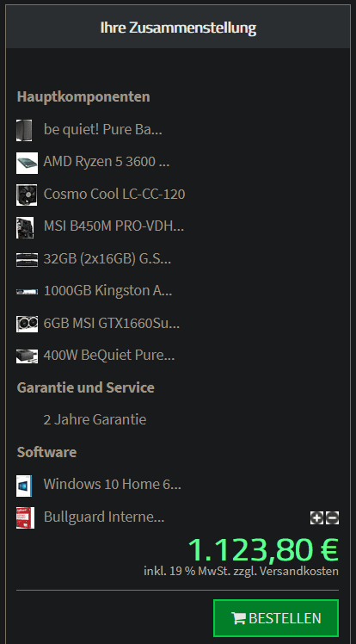356x644 pixels.
Task: Open the 2 Jahre Garantie entry
Action: [95, 420]
